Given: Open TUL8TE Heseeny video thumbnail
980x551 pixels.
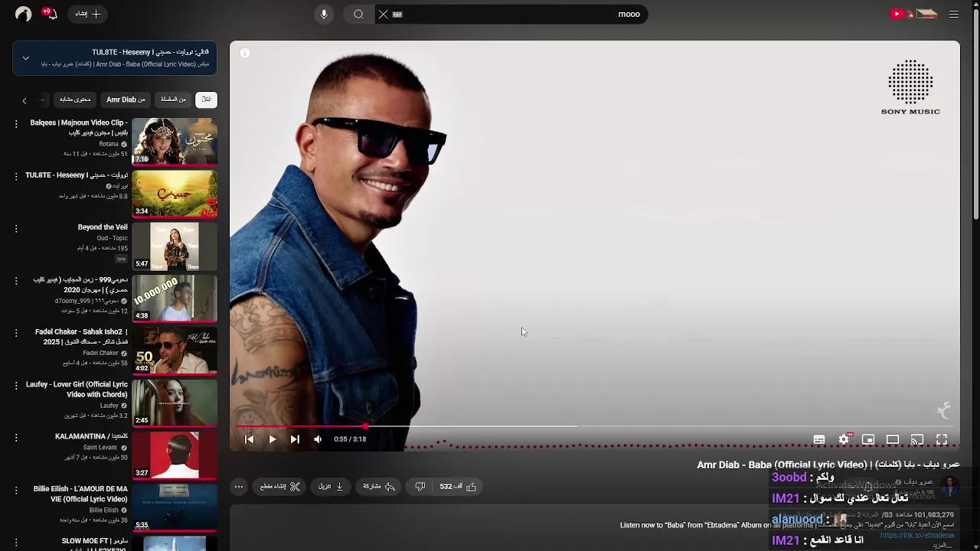Looking at the screenshot, I should (x=175, y=194).
